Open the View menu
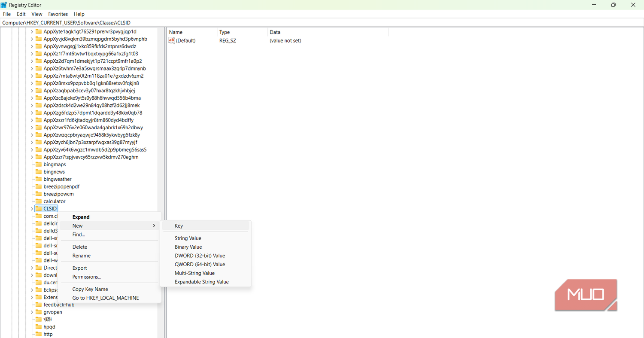Image resolution: width=644 pixels, height=338 pixels. click(37, 14)
